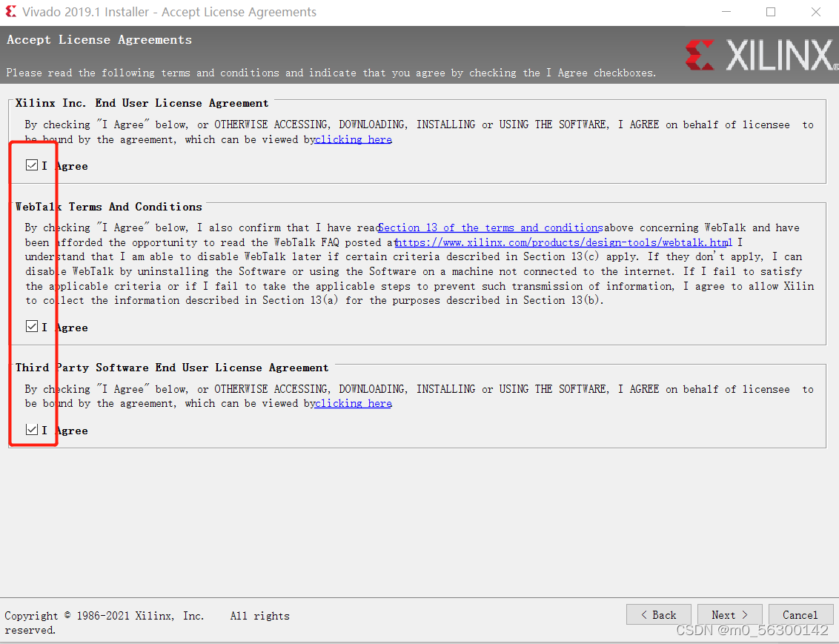Toggle I Agree under WebTalk Terms And Conditions
Viewport: 839px width, 644px height.
click(32, 327)
